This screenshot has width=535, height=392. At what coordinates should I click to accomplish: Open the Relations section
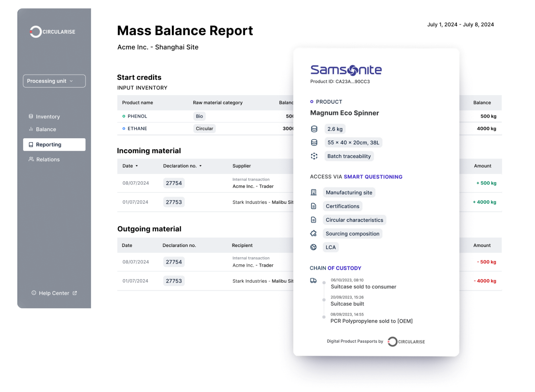pyautogui.click(x=48, y=159)
